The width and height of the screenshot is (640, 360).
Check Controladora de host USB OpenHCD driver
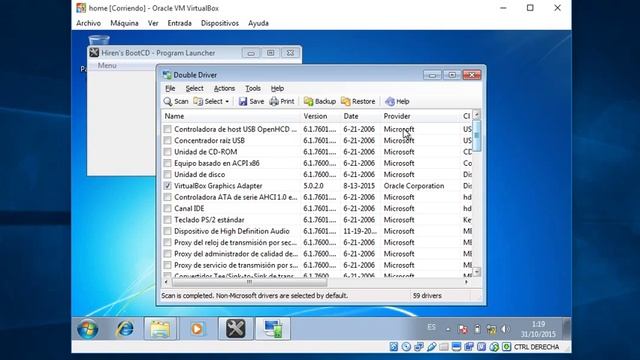167,129
